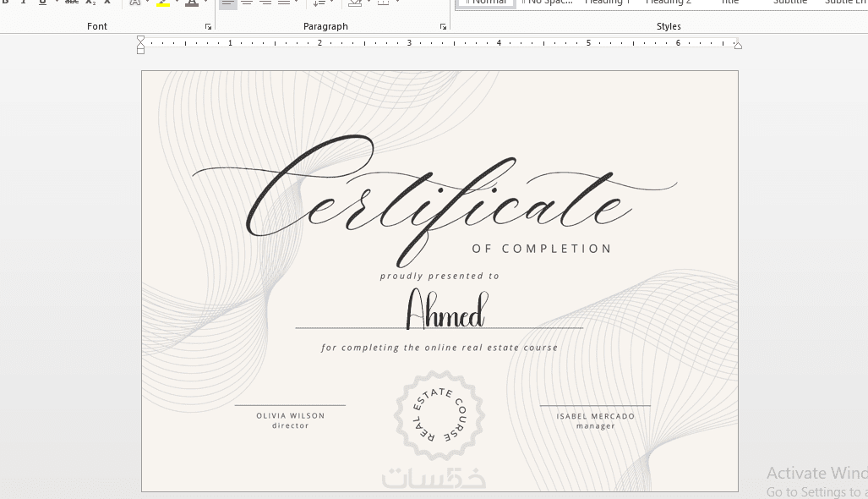This screenshot has height=499, width=868.
Task: Click the 3 inch mark on ruler
Action: click(x=409, y=42)
